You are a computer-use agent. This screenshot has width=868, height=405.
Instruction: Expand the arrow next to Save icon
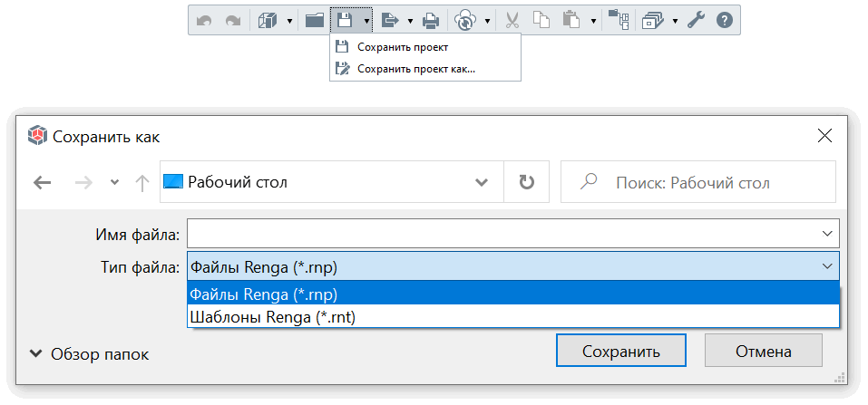pyautogui.click(x=366, y=21)
